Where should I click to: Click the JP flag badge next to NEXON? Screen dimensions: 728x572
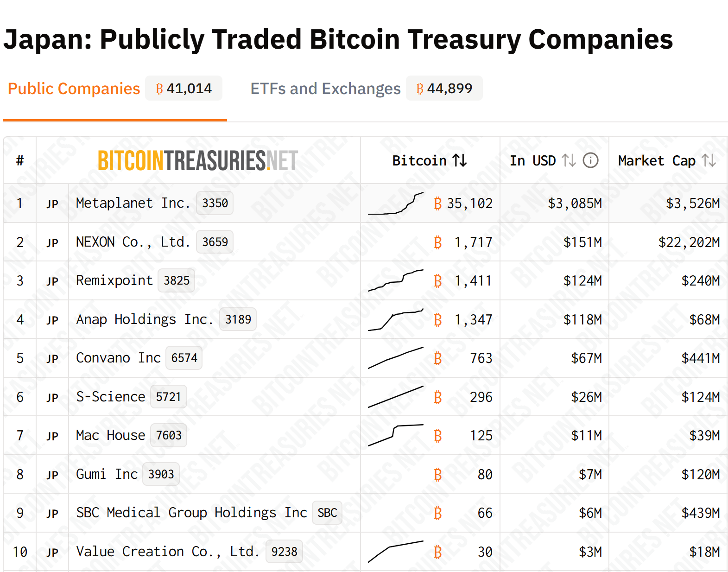[52, 242]
